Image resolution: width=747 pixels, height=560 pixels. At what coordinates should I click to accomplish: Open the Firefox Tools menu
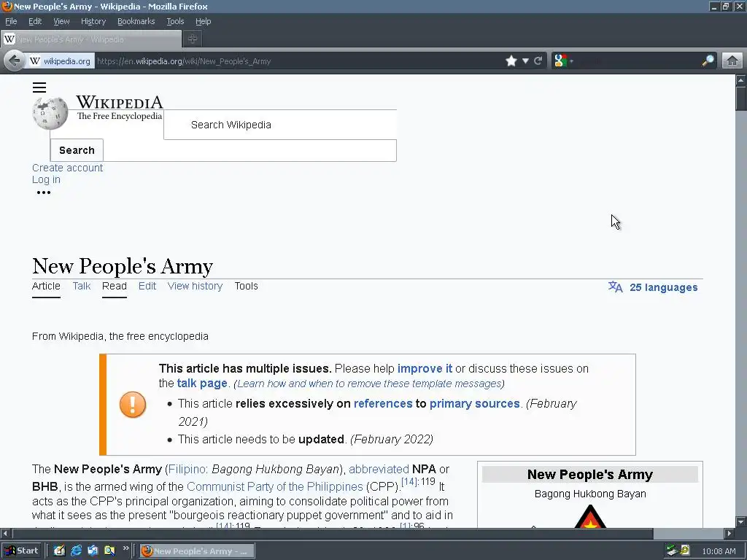pos(175,21)
